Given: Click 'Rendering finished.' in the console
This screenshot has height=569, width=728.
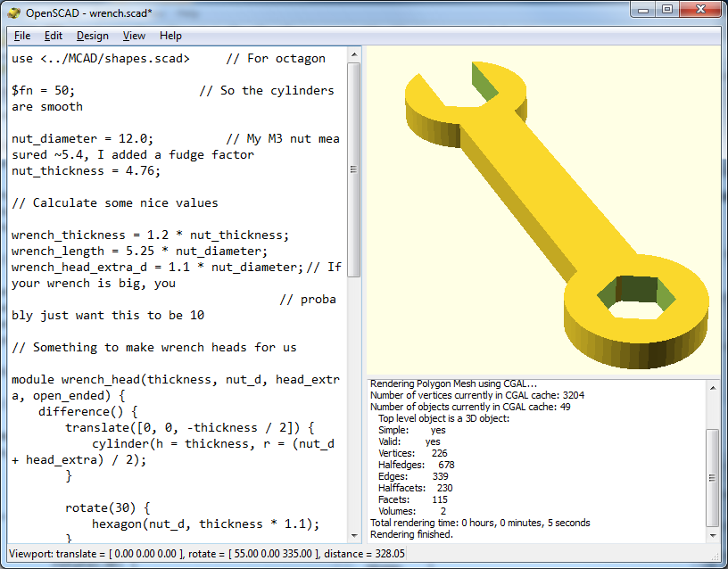Looking at the screenshot, I should point(411,534).
